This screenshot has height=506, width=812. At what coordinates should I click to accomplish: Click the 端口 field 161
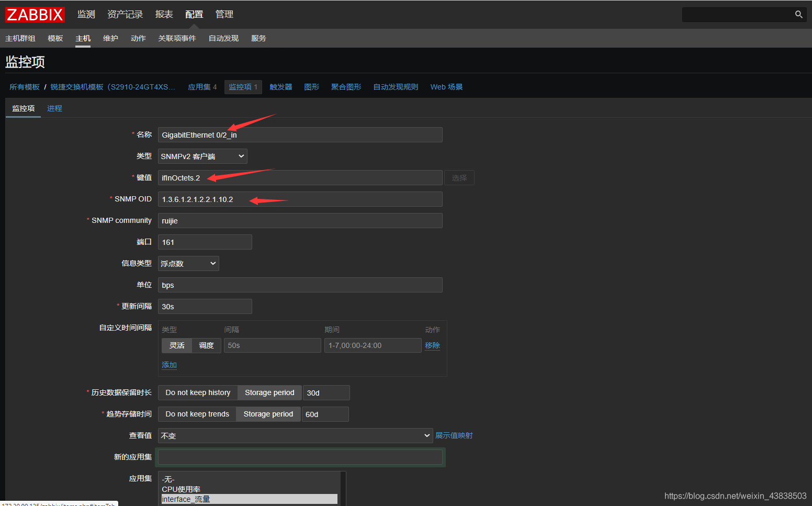tap(205, 242)
